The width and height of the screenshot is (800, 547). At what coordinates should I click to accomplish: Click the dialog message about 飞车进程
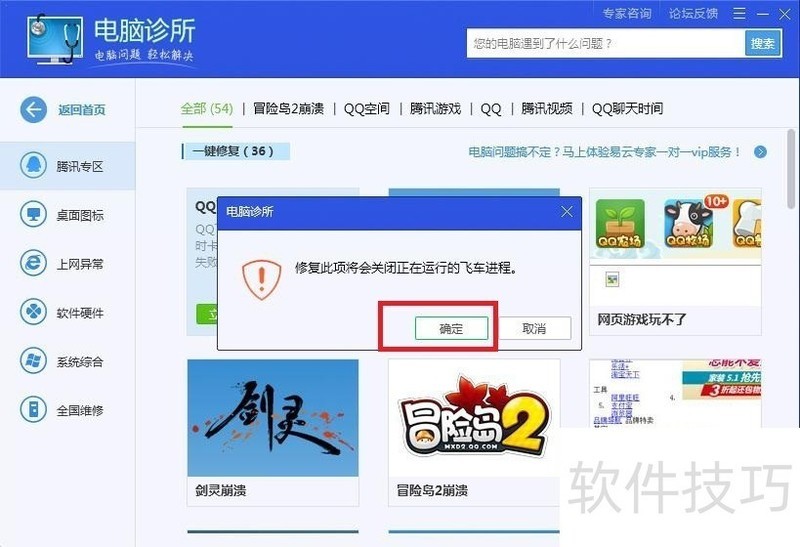pos(406,268)
